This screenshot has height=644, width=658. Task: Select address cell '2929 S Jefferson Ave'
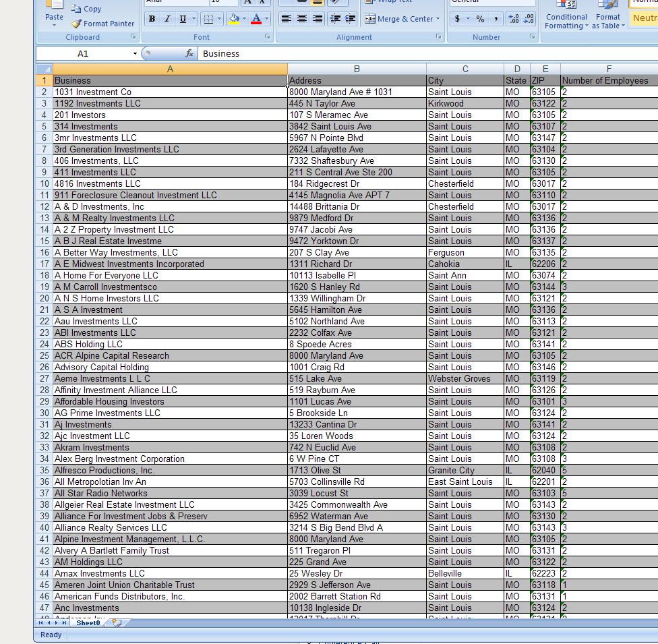pyautogui.click(x=357, y=585)
